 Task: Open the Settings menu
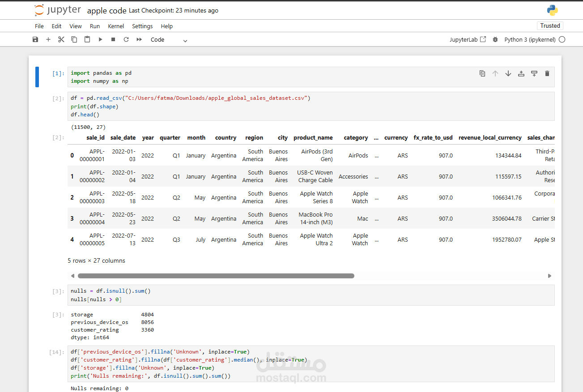pyautogui.click(x=142, y=26)
